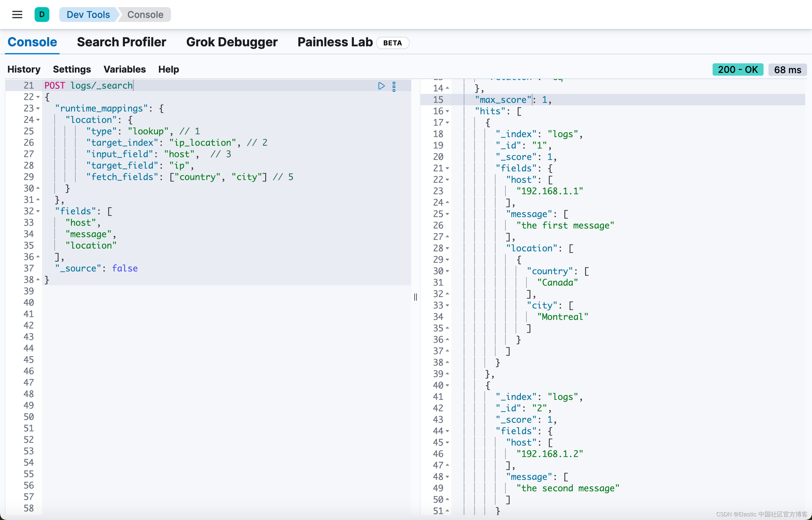This screenshot has width=812, height=520.
Task: Open the History panel
Action: (x=24, y=69)
